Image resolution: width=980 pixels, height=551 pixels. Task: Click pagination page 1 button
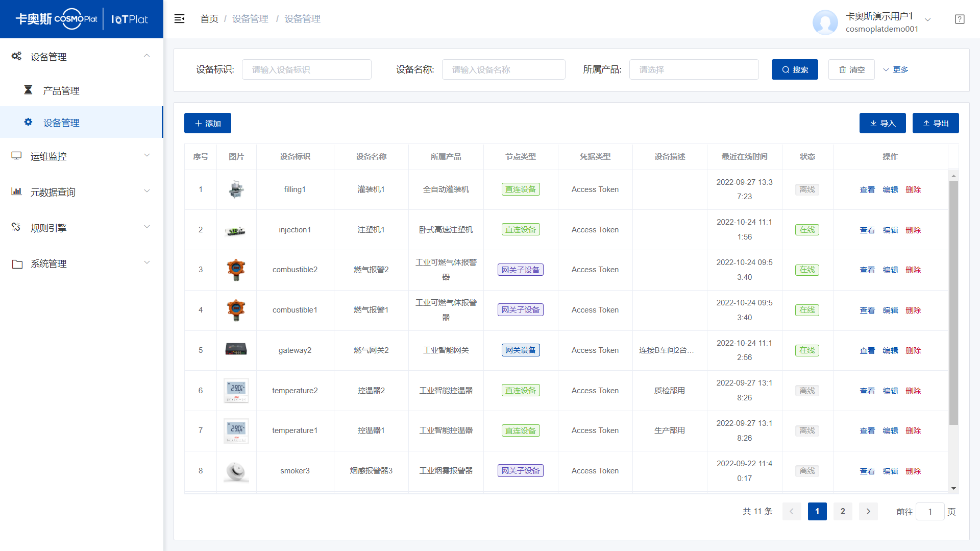click(x=817, y=511)
